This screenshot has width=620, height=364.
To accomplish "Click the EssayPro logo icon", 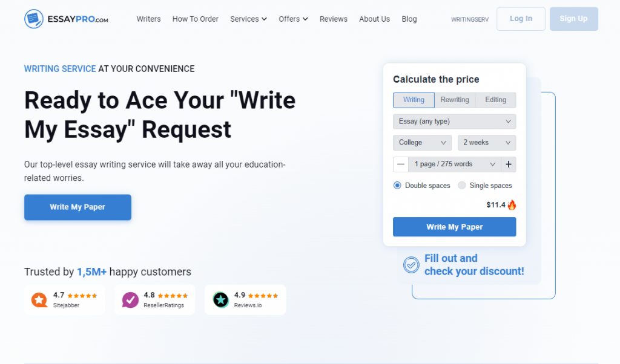I will [x=34, y=19].
